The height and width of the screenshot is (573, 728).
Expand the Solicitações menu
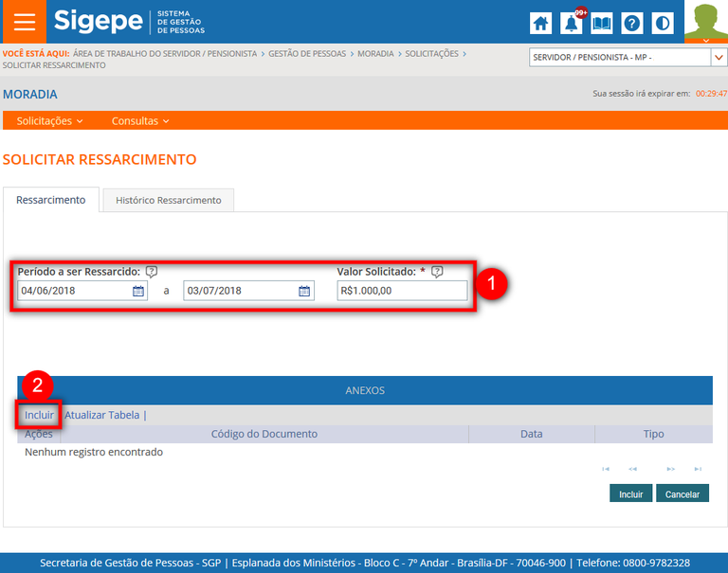pos(49,120)
